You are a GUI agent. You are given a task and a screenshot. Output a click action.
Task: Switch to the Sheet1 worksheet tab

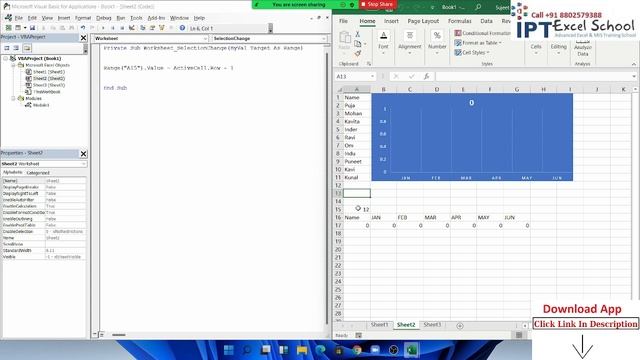pos(379,325)
